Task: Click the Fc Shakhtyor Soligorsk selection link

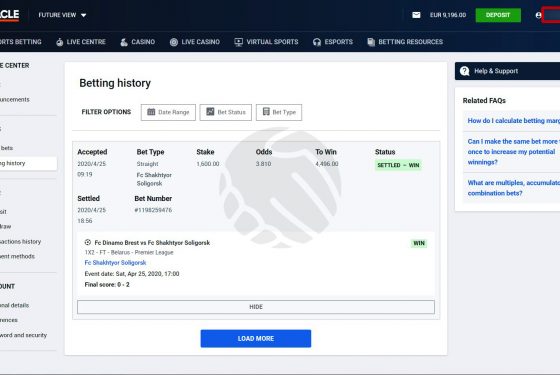Action: click(115, 262)
